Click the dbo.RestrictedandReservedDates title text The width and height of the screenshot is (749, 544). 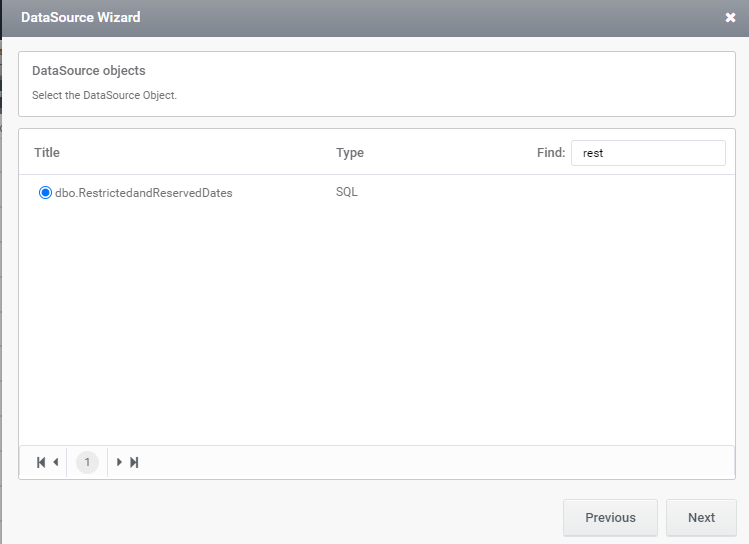coord(144,193)
